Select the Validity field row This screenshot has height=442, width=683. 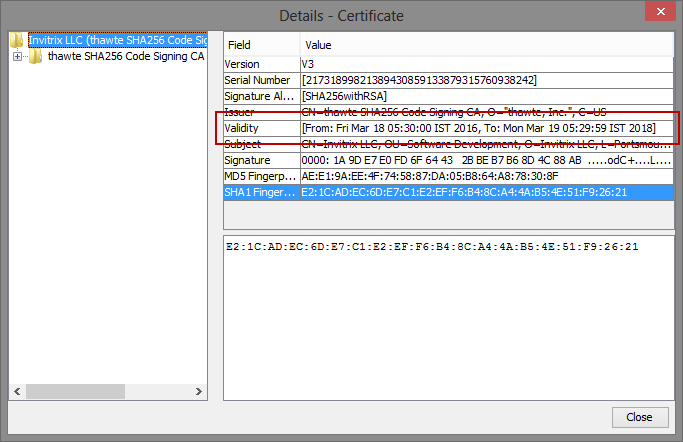click(x=449, y=128)
